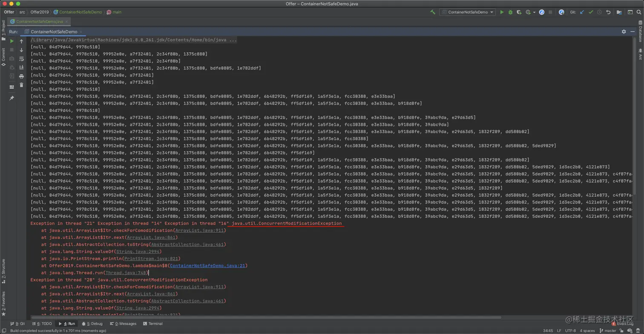The height and width of the screenshot is (334, 644).
Task: Open the Structure tool window sidebar
Action: pyautogui.click(x=3, y=271)
